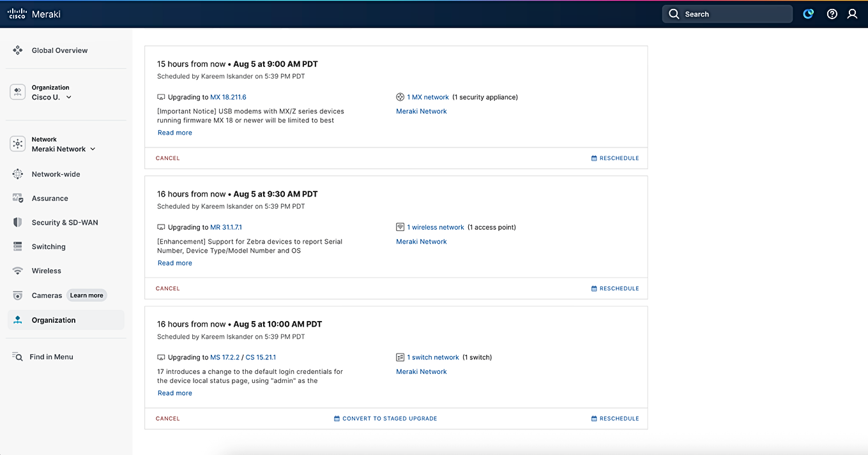Select the Global Overview icon
868x455 pixels.
17,50
